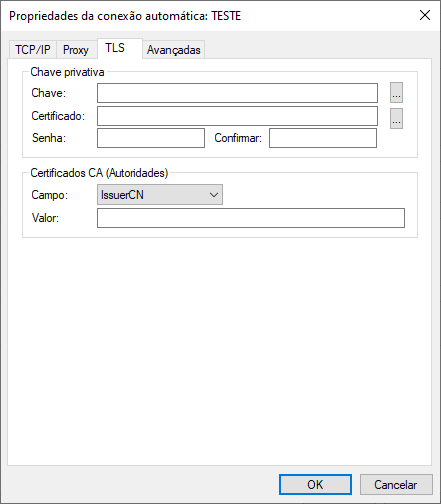Open the Avançadas tab
441x504 pixels.
pos(174,50)
